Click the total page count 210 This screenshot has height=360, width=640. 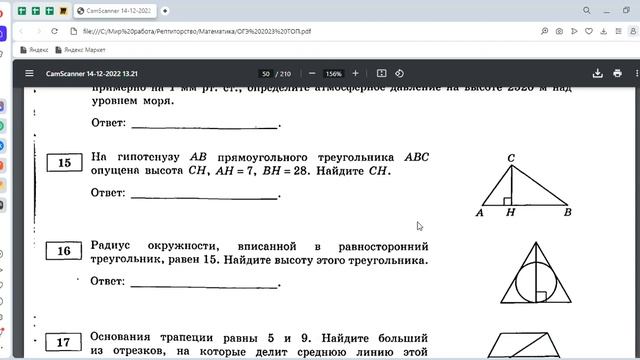[285, 74]
